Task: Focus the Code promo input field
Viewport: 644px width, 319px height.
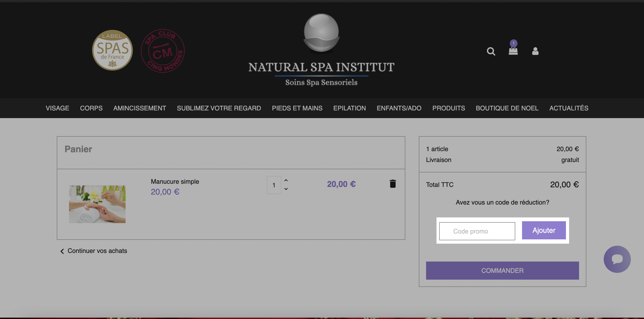Action: coord(477,231)
